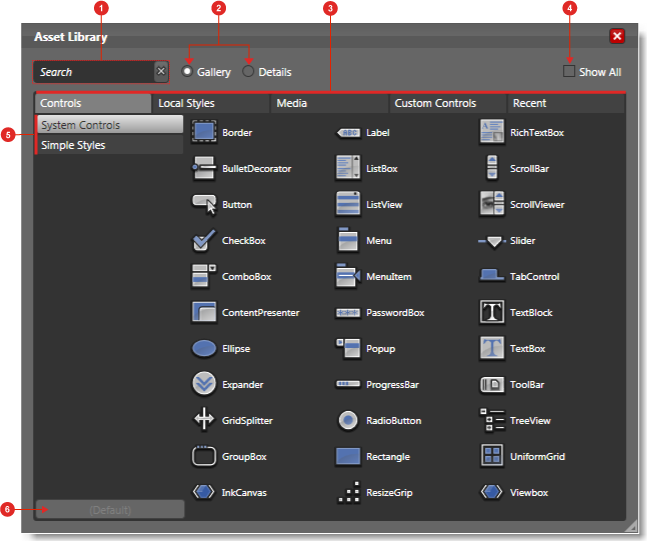Open the Media tab

329,103
